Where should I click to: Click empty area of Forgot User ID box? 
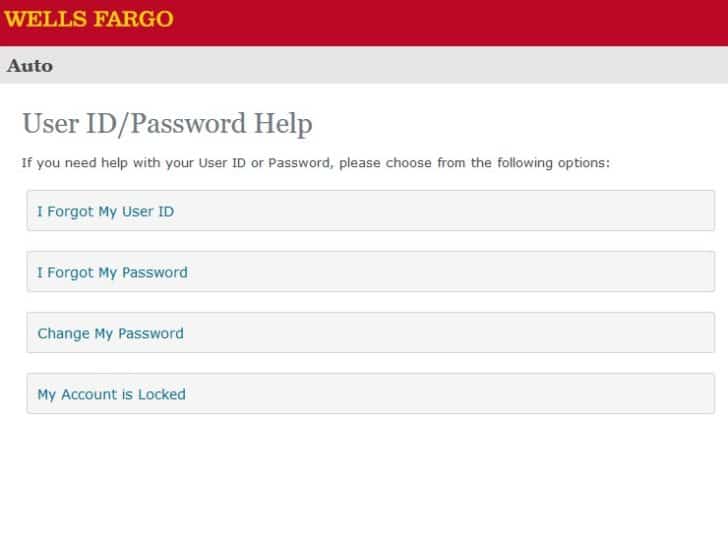[441, 211]
